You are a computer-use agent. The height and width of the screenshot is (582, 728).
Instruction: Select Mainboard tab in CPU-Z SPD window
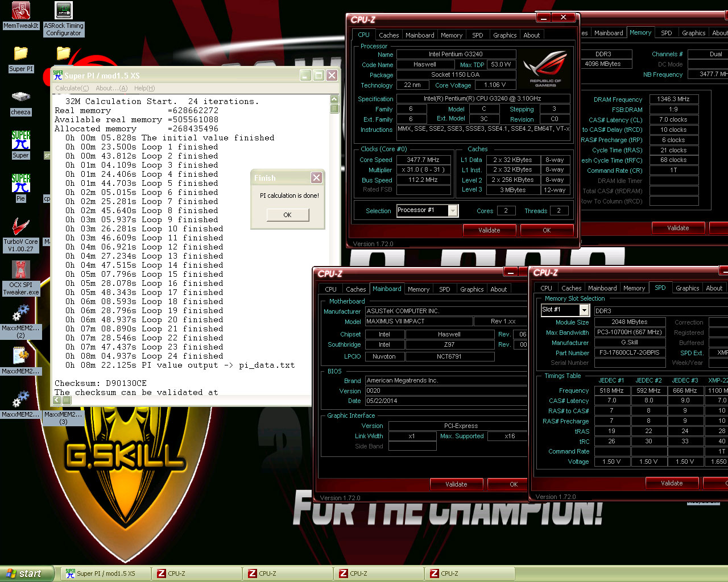pyautogui.click(x=602, y=288)
